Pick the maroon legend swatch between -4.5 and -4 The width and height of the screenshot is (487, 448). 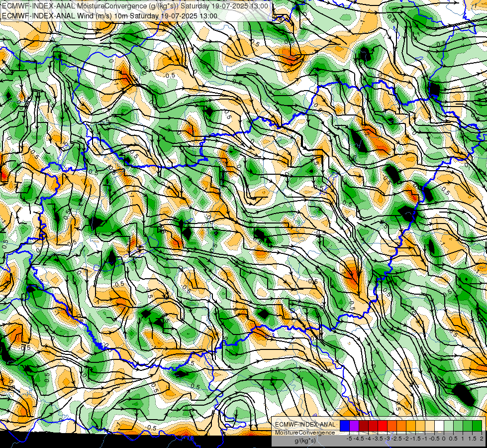point(364,426)
